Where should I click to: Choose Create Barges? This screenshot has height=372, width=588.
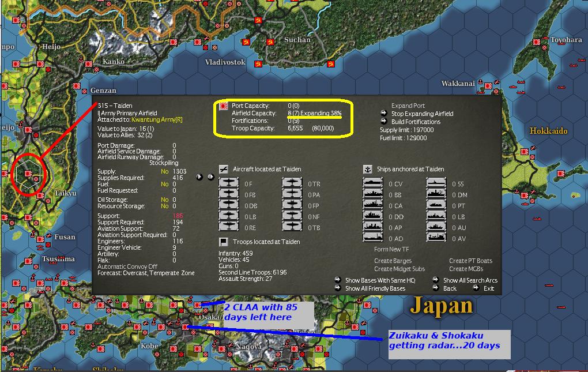pyautogui.click(x=393, y=261)
